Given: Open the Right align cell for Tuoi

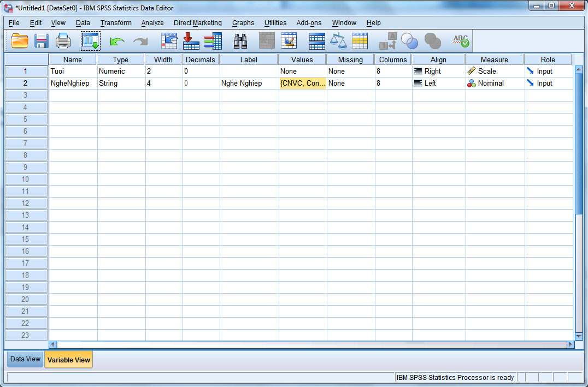Looking at the screenshot, I should click(x=439, y=71).
